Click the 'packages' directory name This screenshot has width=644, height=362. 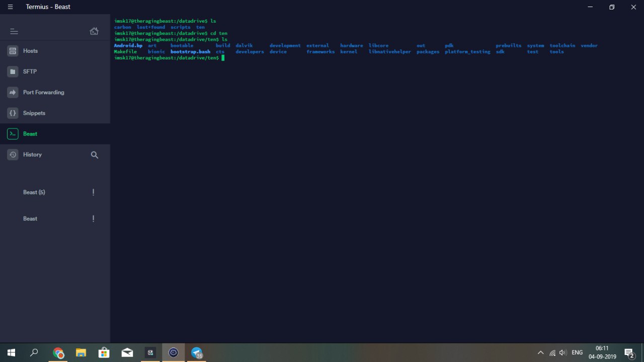[428, 51]
